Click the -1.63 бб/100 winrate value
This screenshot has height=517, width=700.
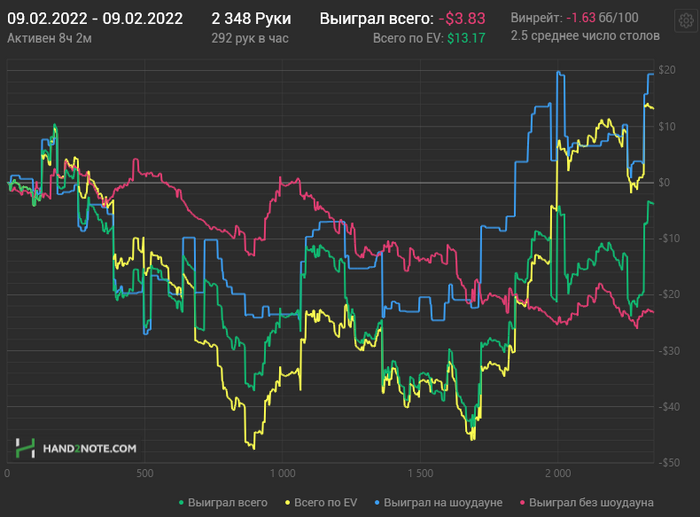point(602,18)
